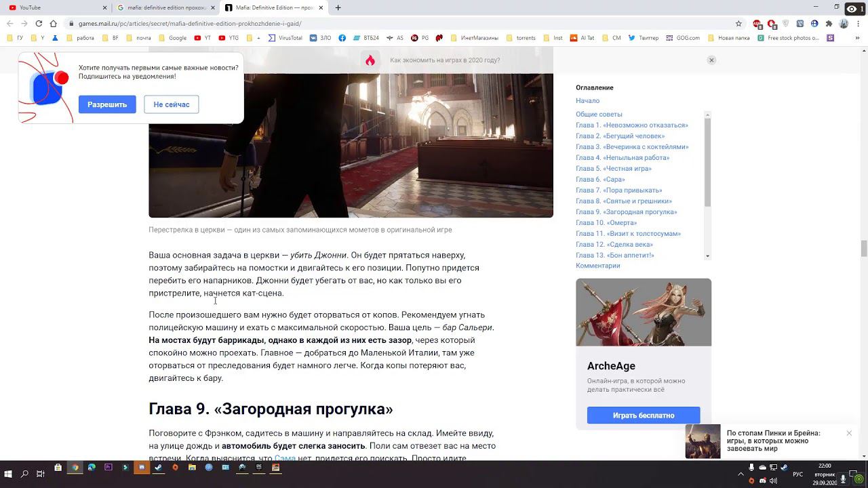Open File Explorer from the taskbar

point(192,468)
